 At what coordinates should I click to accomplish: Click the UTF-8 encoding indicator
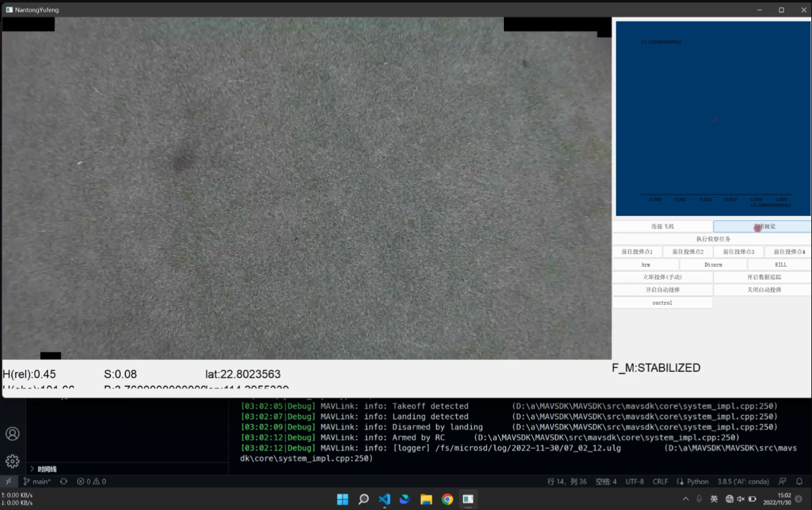[635, 481]
